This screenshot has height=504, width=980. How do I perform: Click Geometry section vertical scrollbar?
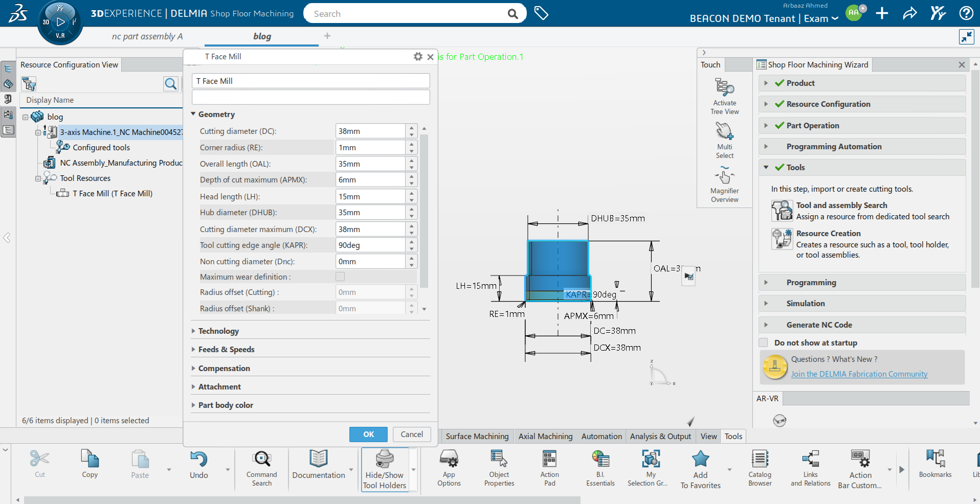(x=424, y=211)
